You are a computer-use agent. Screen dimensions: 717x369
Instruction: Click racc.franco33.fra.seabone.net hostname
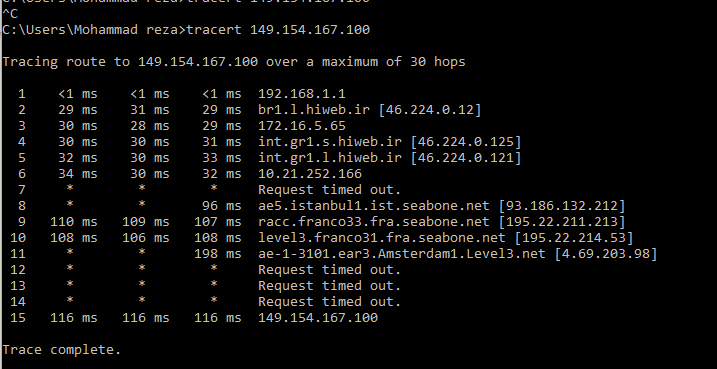point(374,222)
